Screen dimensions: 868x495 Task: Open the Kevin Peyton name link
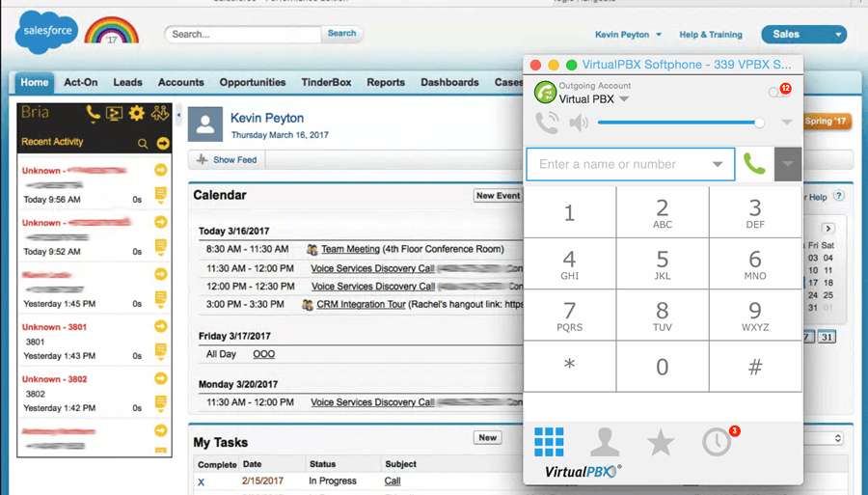(x=267, y=118)
